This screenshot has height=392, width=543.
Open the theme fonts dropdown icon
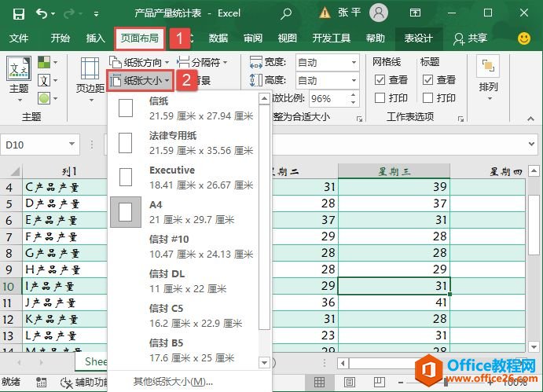(x=47, y=80)
